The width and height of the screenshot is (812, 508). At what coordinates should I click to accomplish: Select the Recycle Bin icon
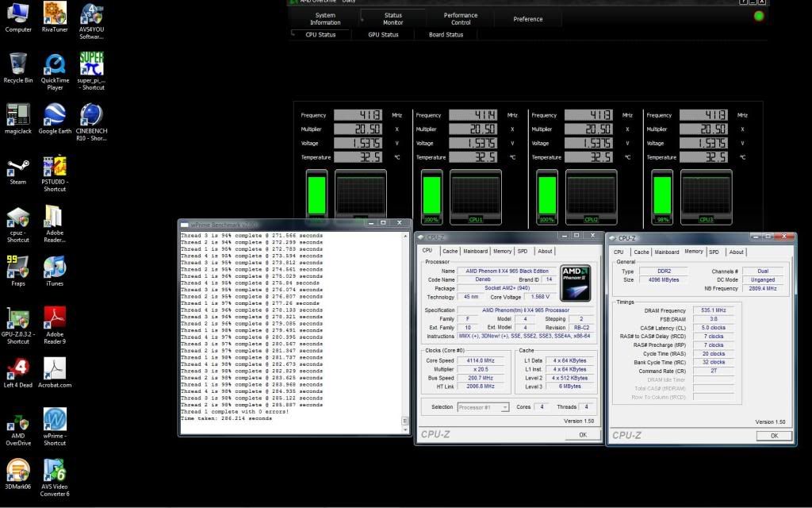point(18,68)
